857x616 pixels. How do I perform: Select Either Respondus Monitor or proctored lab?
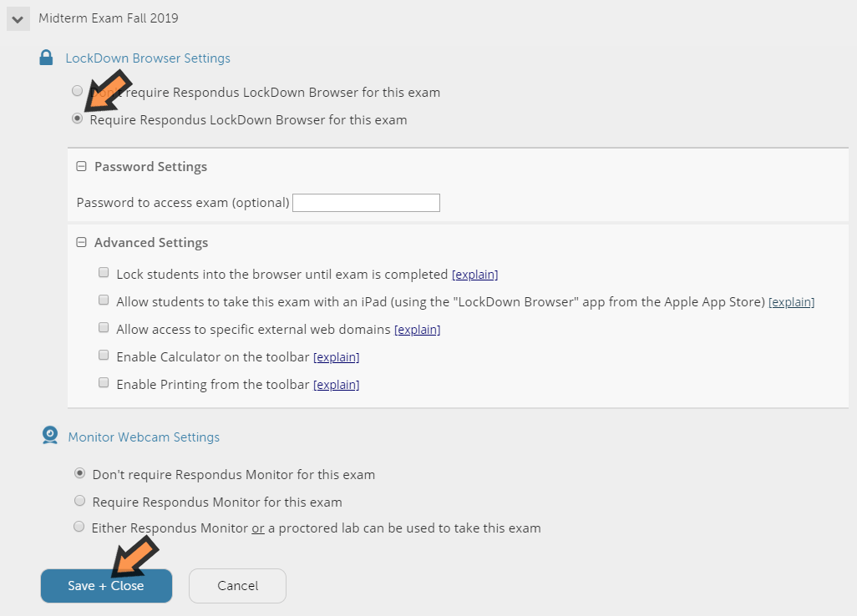point(79,527)
